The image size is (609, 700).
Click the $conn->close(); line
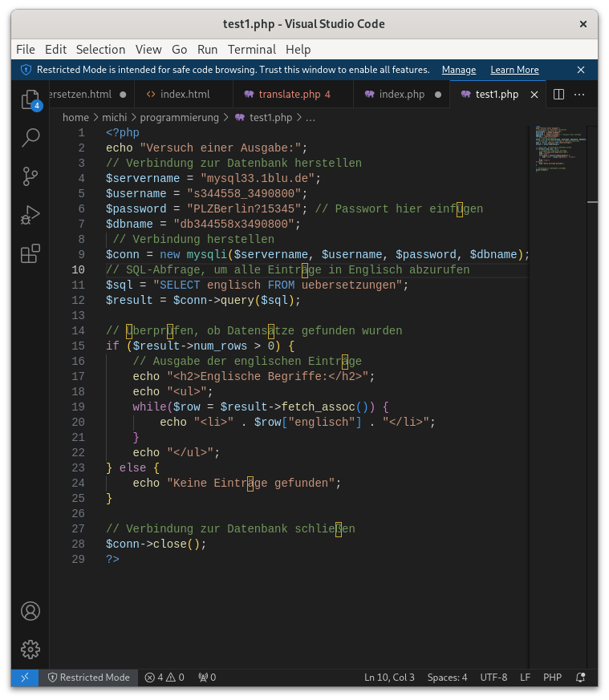coord(156,544)
